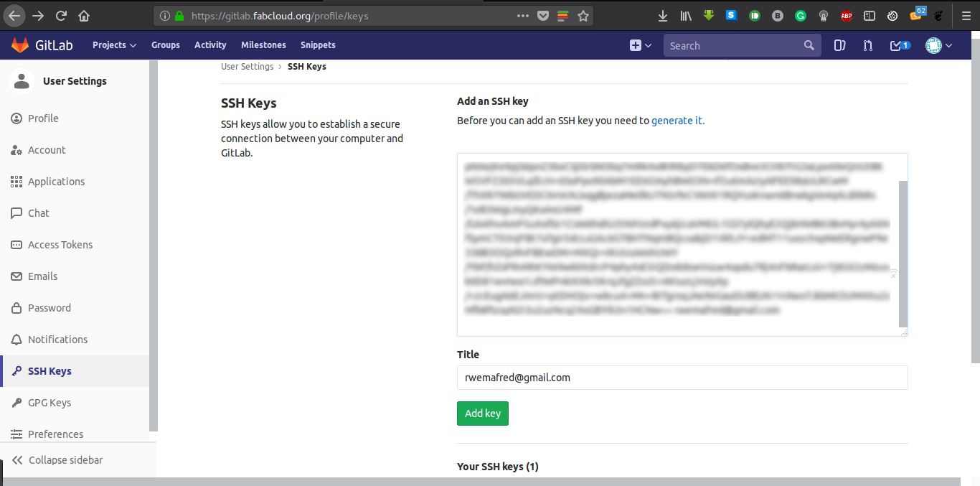
Task: Open the Issues board icon in the navbar
Action: tap(840, 45)
